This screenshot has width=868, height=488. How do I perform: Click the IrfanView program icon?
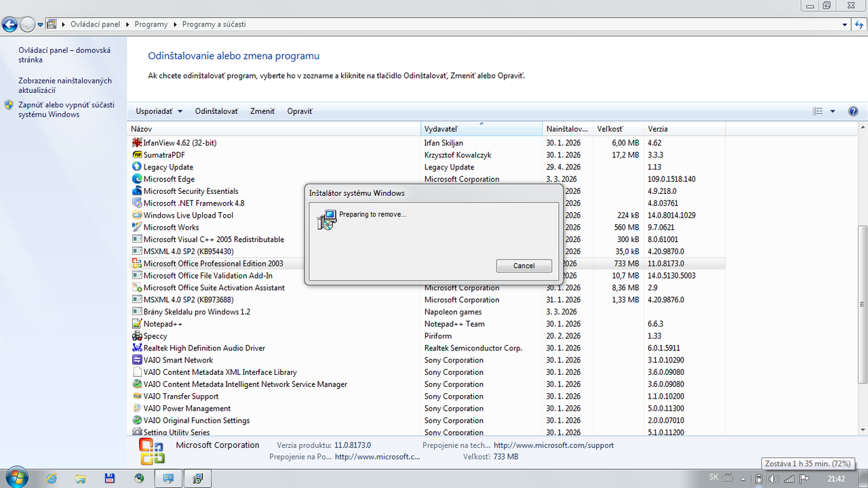pos(137,143)
